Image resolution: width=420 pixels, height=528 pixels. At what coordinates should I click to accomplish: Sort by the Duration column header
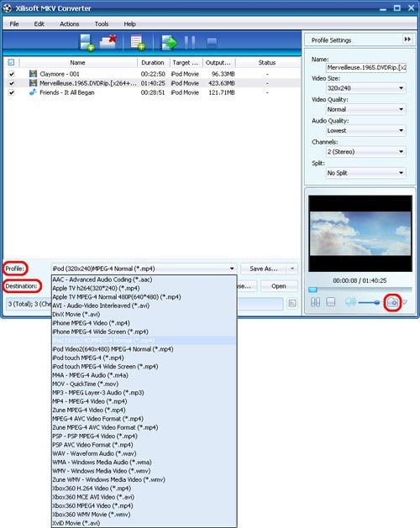point(153,63)
